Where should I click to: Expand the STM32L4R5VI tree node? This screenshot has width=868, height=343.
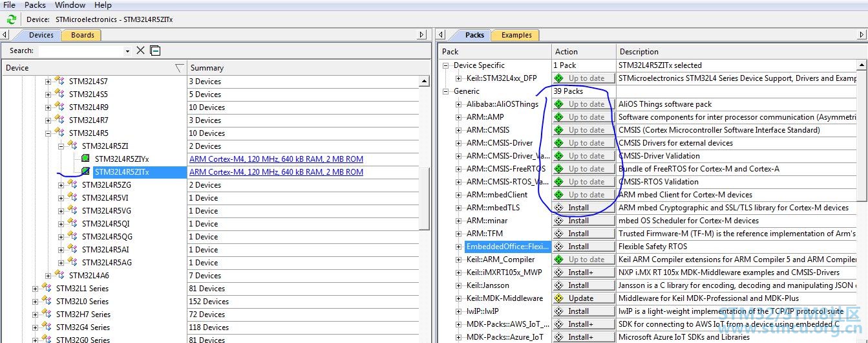[x=61, y=198]
